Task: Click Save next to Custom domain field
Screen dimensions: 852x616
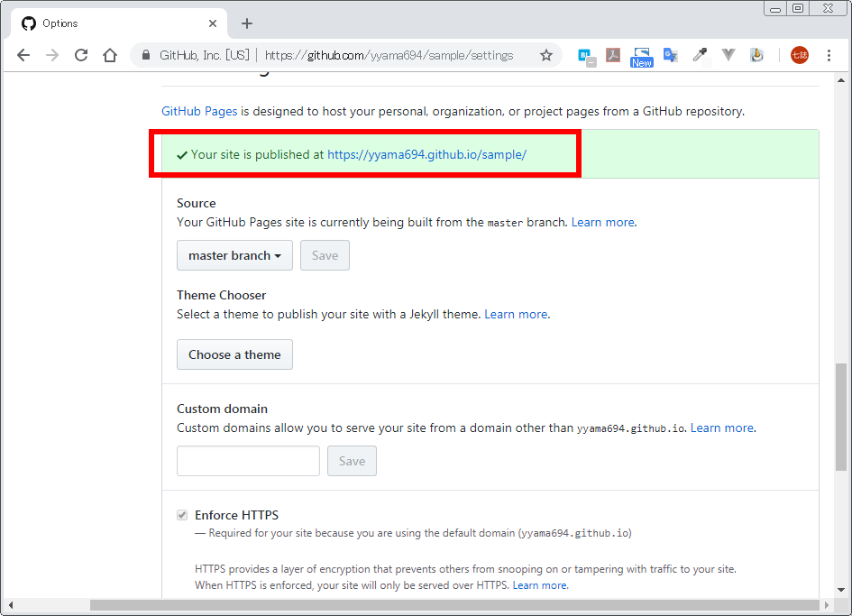Action: pyautogui.click(x=353, y=461)
